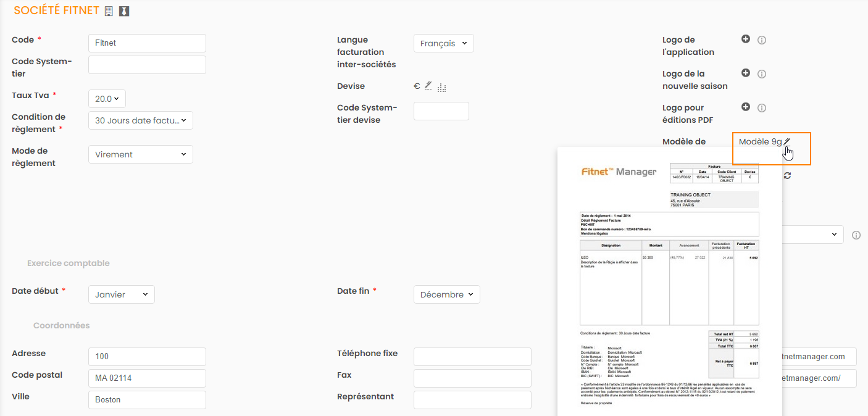Open the Date fin Décembre dropdown
This screenshot has height=416, width=868.
coord(446,294)
